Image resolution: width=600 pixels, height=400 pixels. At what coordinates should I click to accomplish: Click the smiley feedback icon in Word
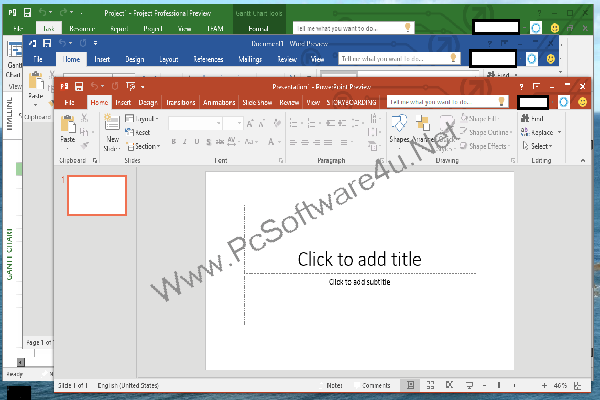click(551, 59)
